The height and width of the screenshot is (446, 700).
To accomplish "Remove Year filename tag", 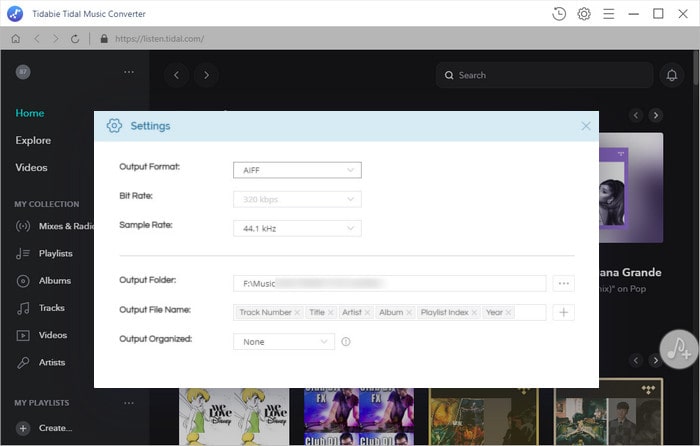I will [x=508, y=313].
